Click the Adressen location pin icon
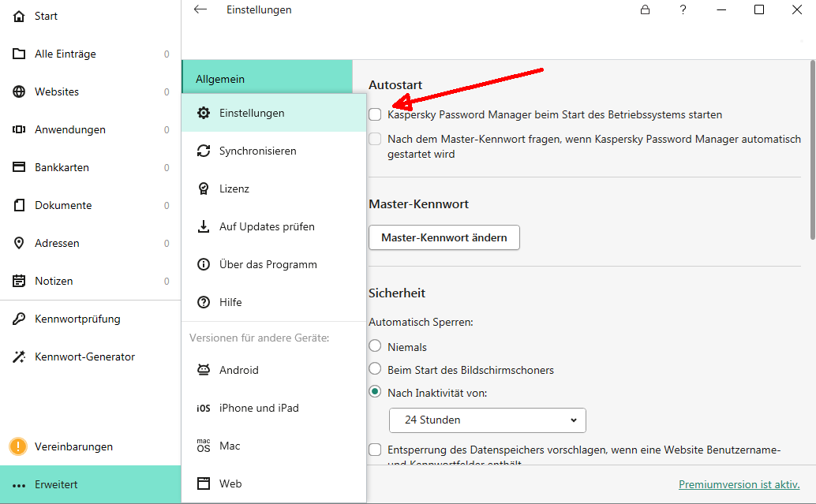The height and width of the screenshot is (504, 816). pyautogui.click(x=19, y=243)
